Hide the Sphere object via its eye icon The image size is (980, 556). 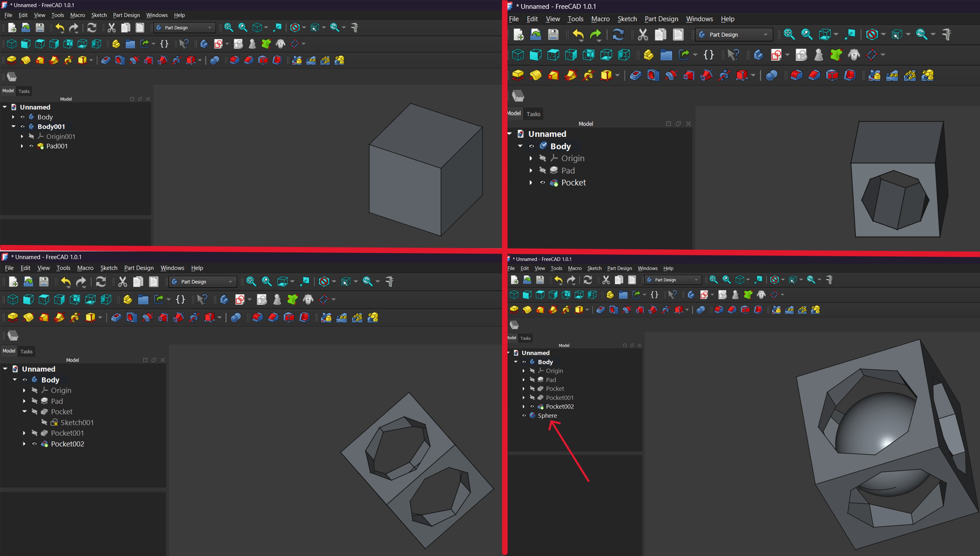click(524, 416)
